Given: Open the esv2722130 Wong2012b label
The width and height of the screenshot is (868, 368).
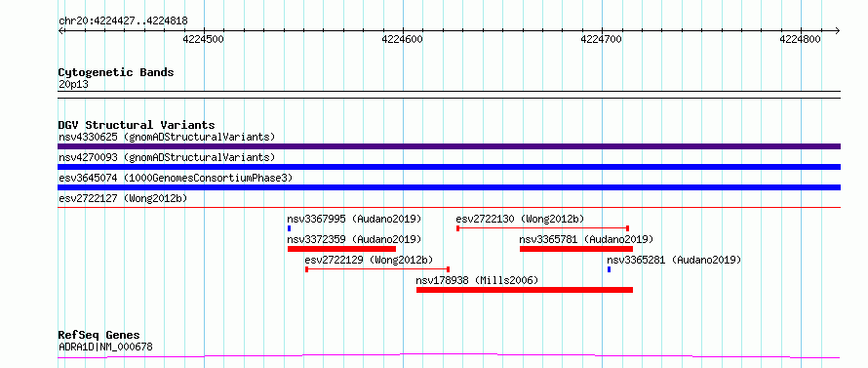Looking at the screenshot, I should click(x=520, y=219).
